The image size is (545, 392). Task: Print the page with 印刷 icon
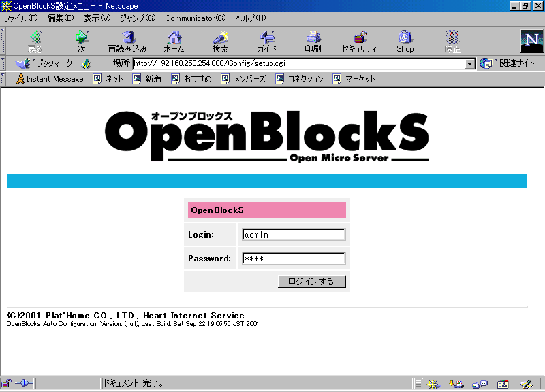point(313,41)
